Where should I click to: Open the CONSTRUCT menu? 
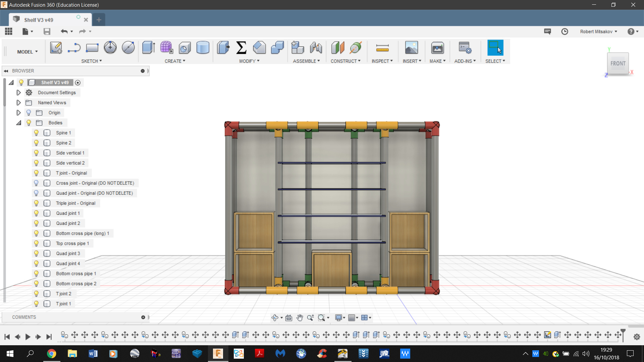tap(345, 61)
